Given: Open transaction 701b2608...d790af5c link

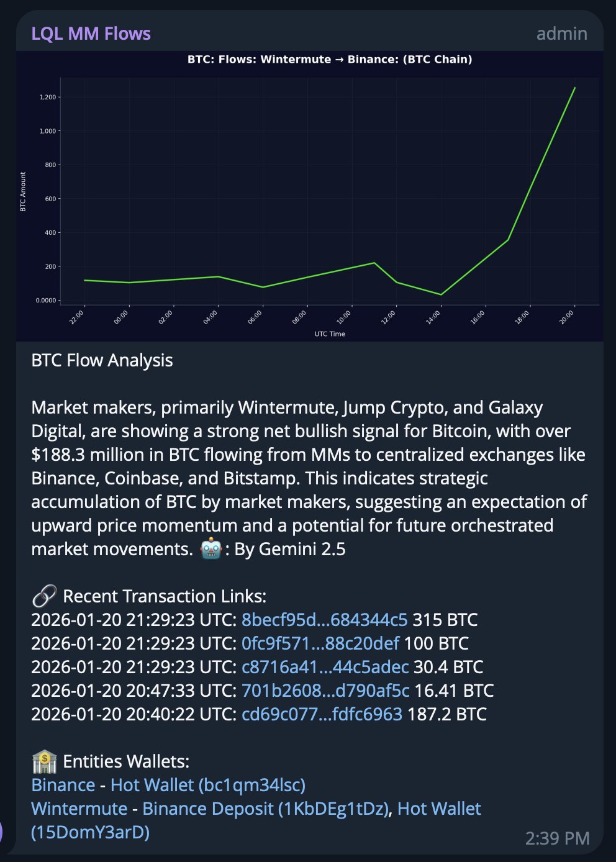Looking at the screenshot, I should point(325,691).
